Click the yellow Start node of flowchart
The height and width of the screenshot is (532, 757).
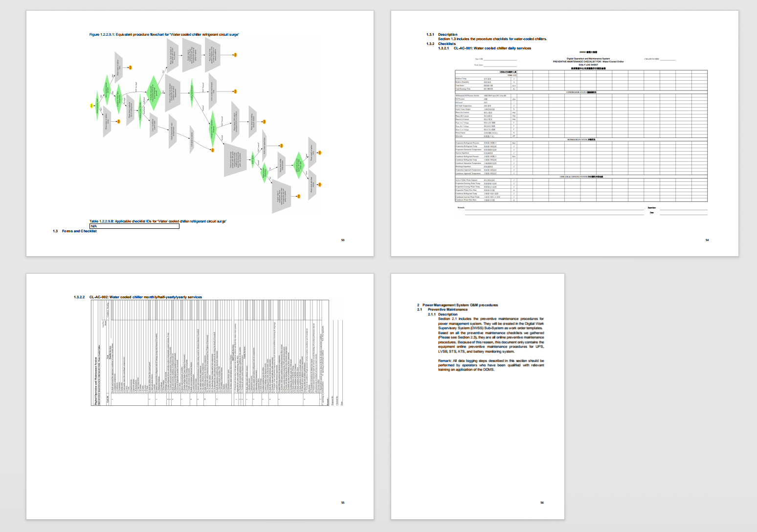[x=91, y=106]
